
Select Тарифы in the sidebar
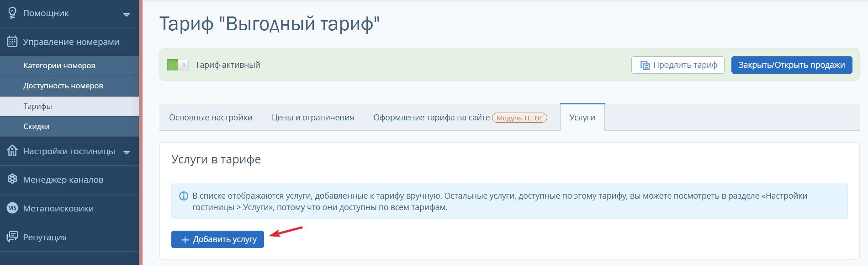tap(69, 106)
